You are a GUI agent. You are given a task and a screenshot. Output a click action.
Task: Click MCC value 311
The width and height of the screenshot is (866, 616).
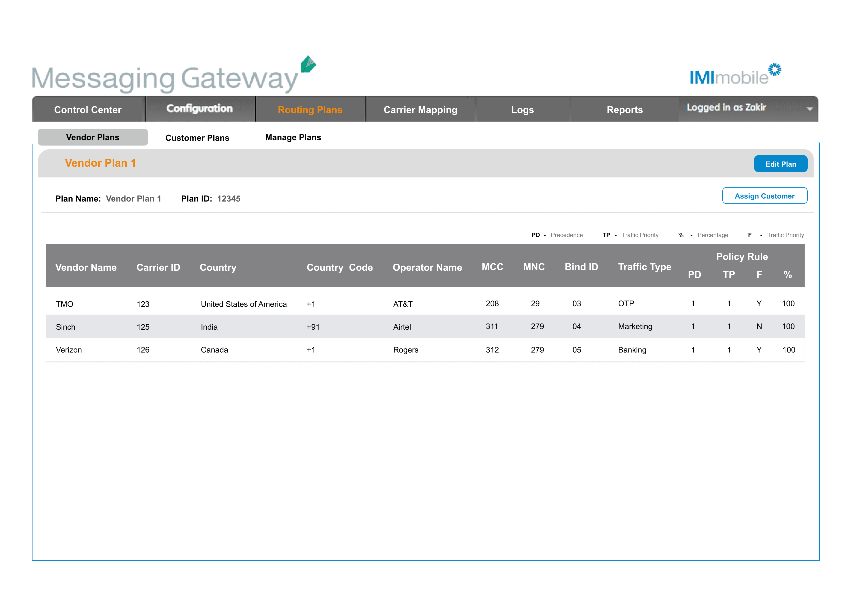(x=492, y=326)
